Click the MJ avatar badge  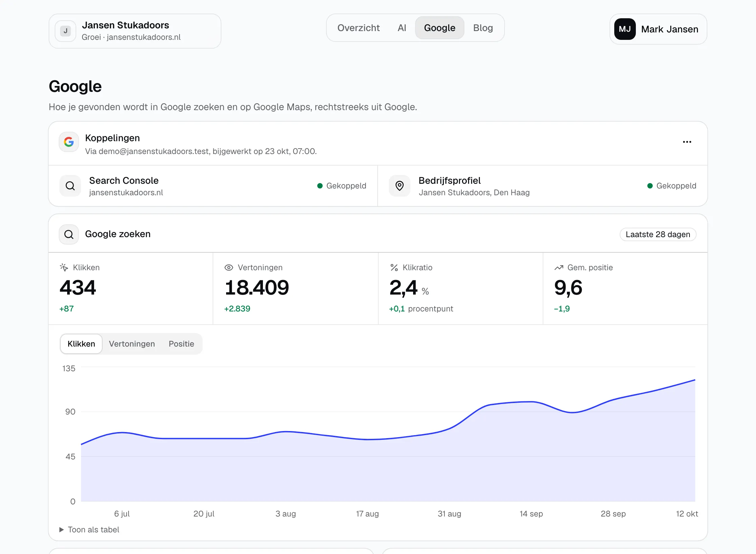pos(625,29)
